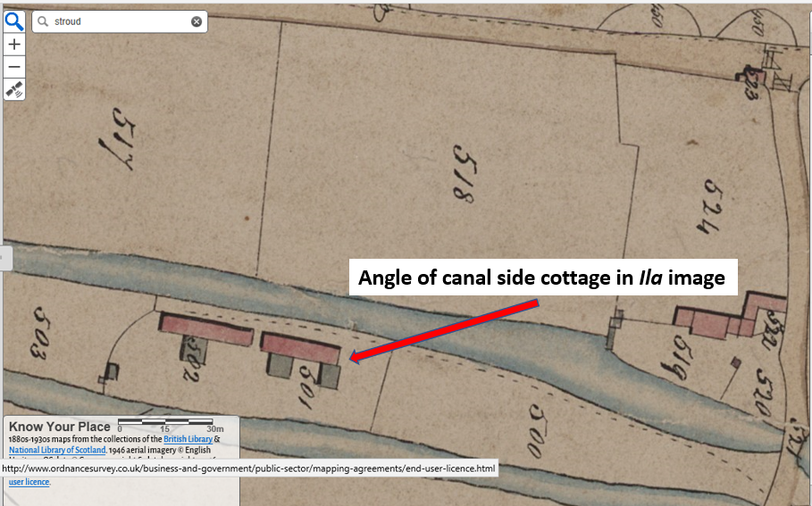Click the red annotation arrow

[444, 330]
